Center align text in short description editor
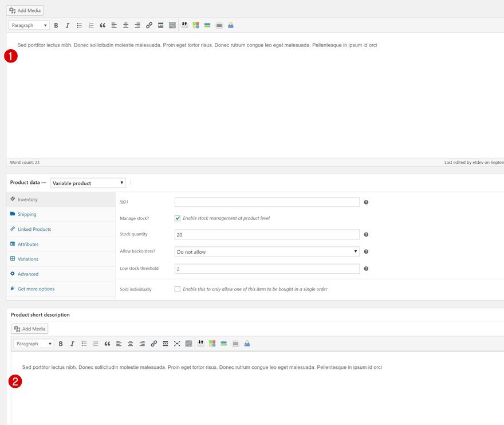 (x=130, y=344)
